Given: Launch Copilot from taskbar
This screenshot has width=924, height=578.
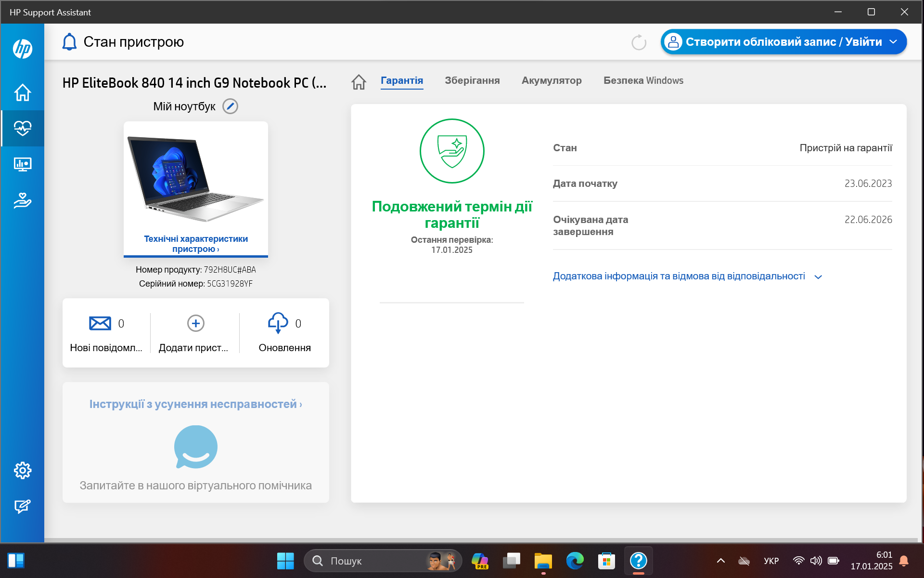Looking at the screenshot, I should (x=480, y=561).
